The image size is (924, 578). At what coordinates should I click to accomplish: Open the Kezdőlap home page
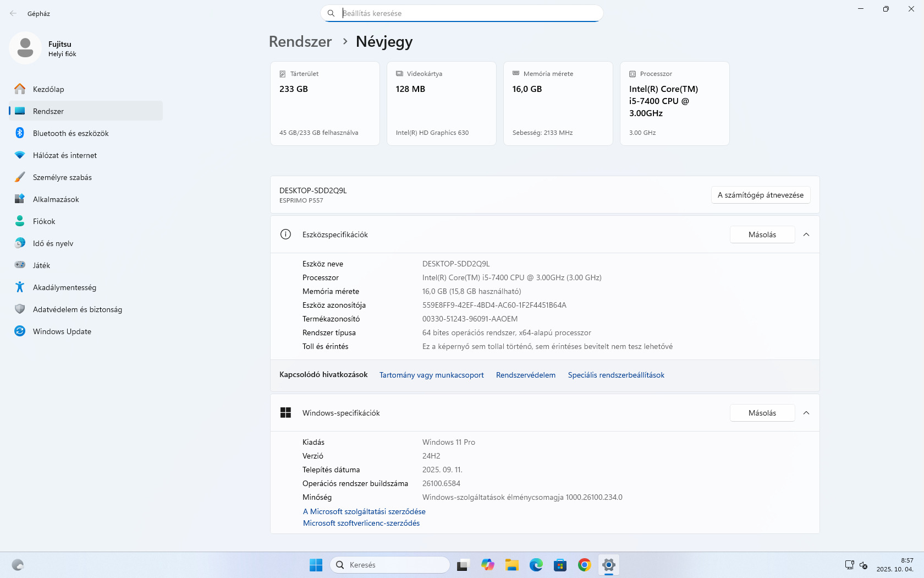[x=86, y=89]
